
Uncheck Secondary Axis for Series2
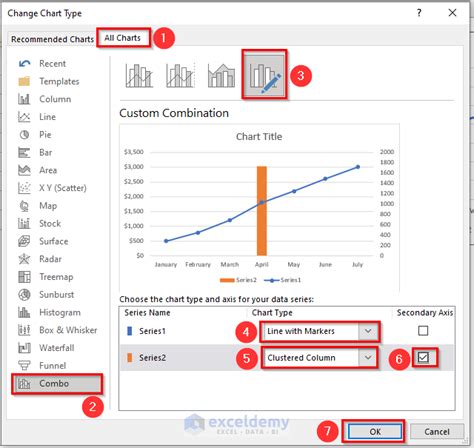click(423, 358)
